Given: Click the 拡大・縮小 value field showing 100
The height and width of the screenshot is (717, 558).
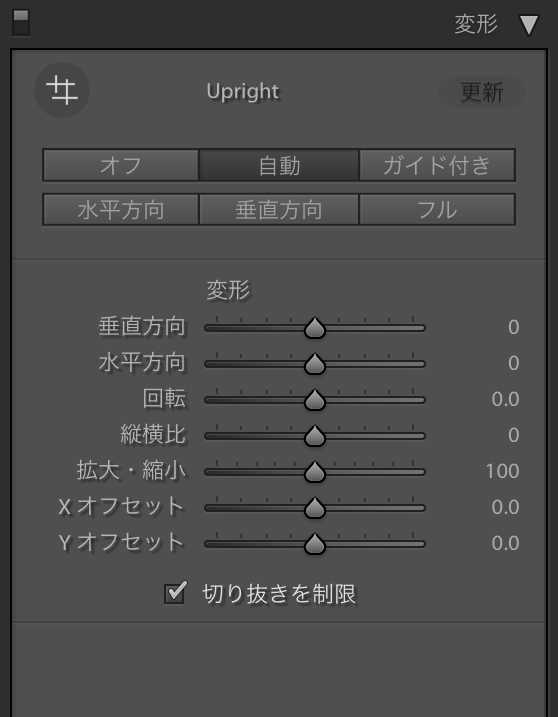Looking at the screenshot, I should pyautogui.click(x=502, y=471).
